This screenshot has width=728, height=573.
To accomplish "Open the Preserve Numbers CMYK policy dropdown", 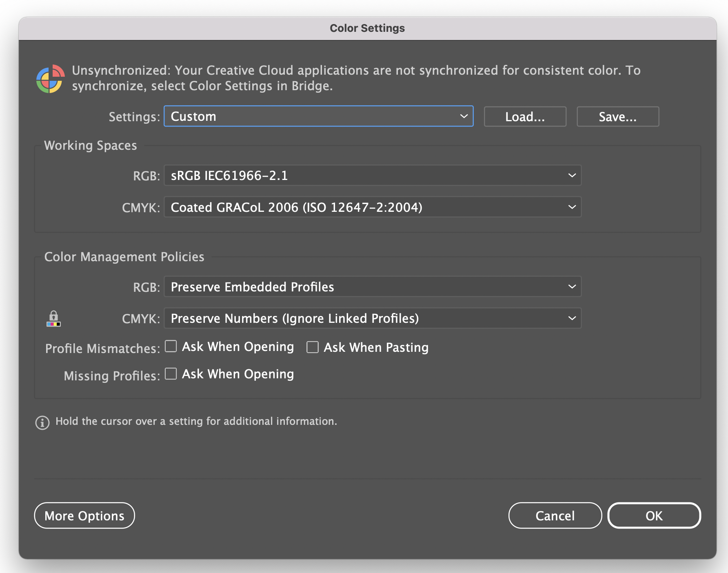I will click(x=372, y=318).
